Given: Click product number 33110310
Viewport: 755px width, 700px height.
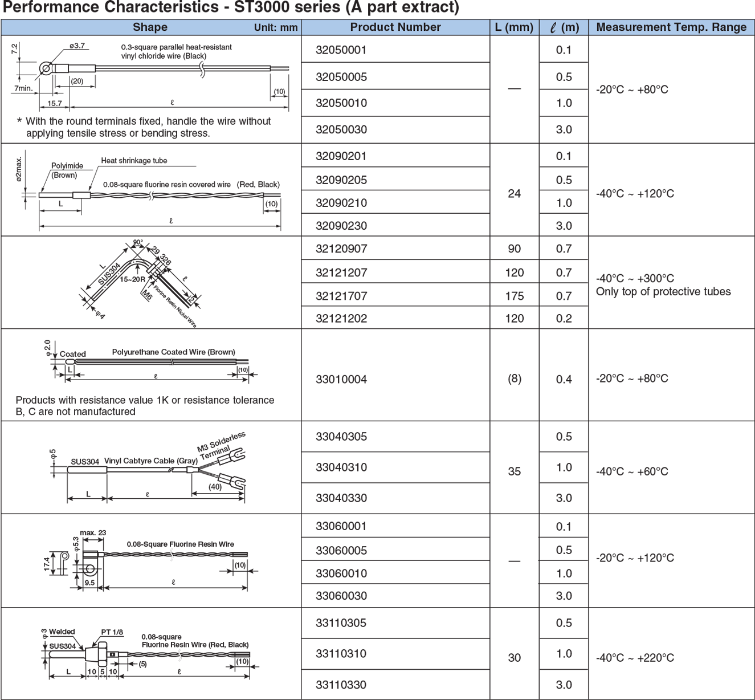Looking at the screenshot, I should 341,654.
